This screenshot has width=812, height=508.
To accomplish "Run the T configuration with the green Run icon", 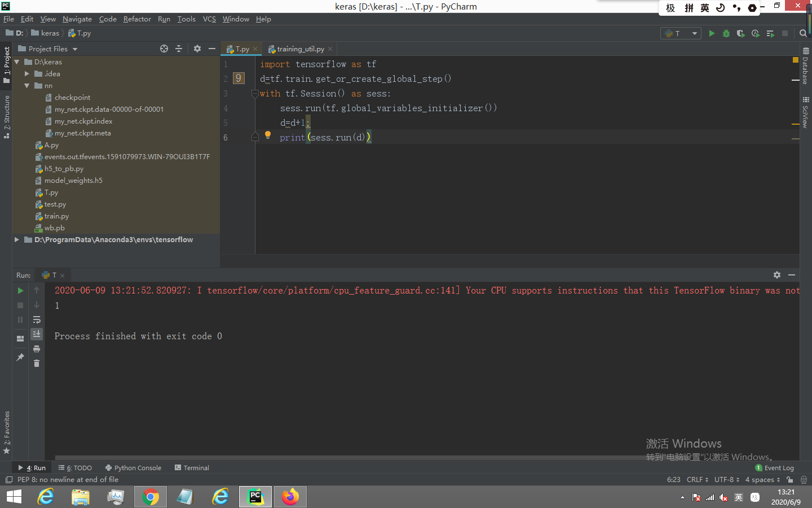I will tap(712, 33).
